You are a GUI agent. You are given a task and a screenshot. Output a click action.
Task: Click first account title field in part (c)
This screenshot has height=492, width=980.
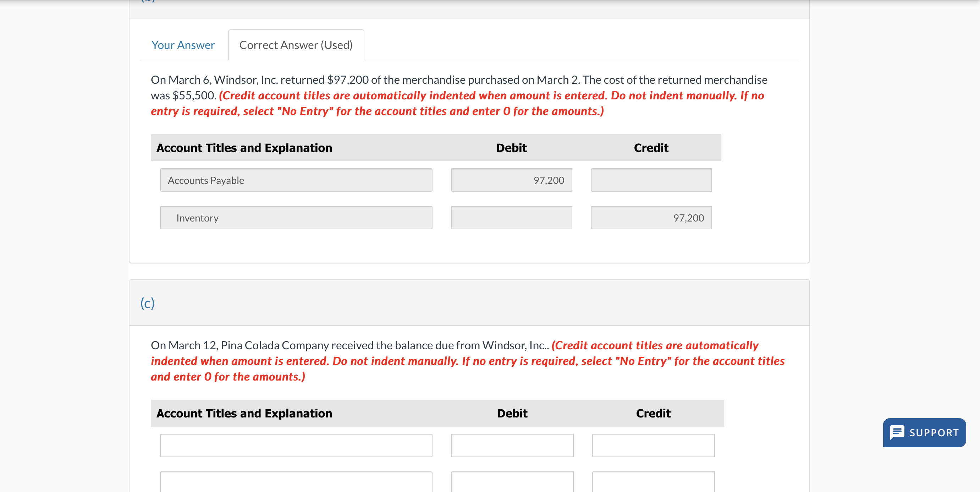pyautogui.click(x=296, y=445)
